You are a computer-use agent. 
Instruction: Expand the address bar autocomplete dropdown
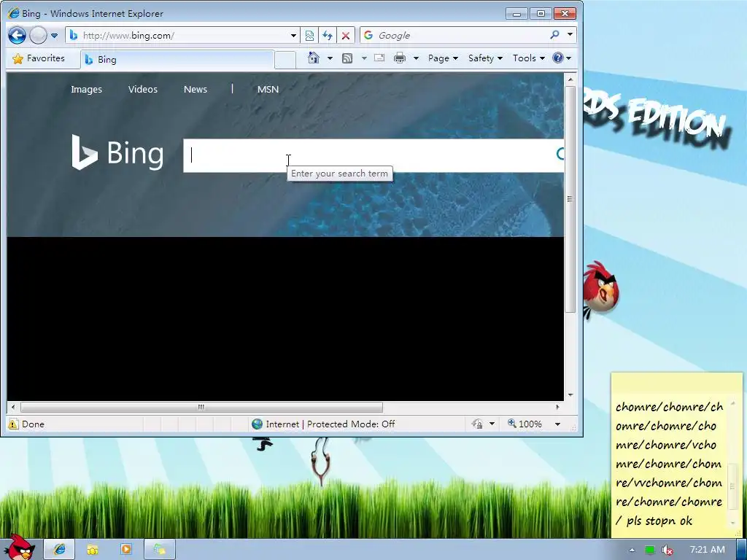[x=293, y=35]
